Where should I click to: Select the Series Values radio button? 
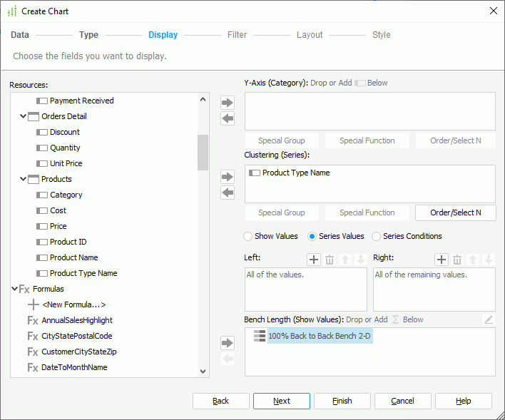(x=312, y=236)
